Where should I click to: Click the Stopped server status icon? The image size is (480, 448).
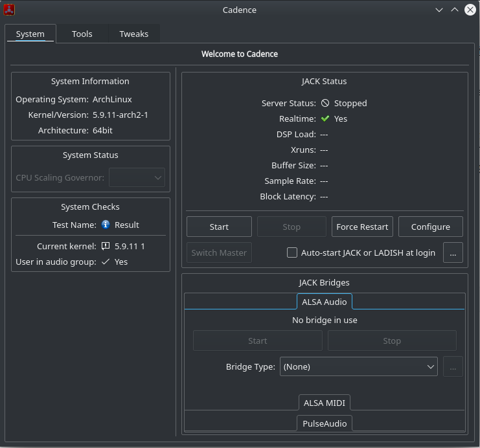325,103
